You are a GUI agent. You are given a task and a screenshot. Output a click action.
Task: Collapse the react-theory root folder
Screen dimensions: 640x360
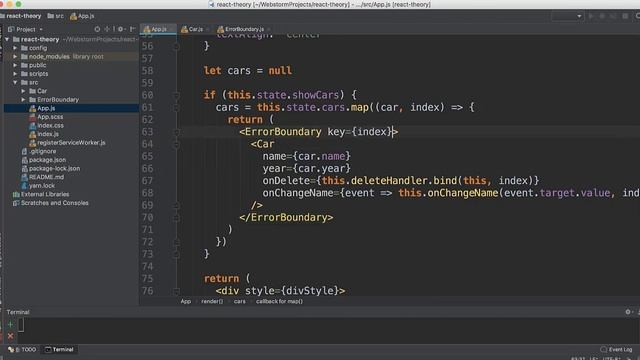(7, 40)
